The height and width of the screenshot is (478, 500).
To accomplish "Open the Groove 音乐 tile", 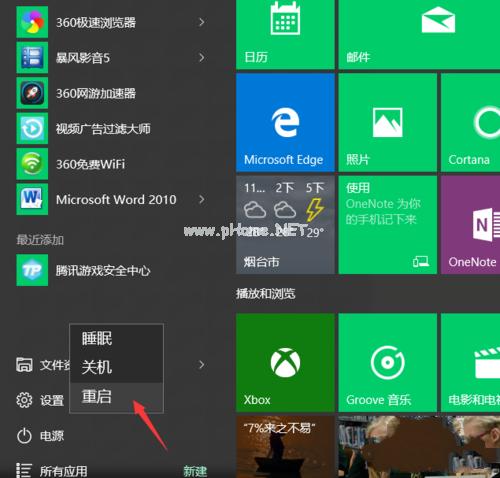I will tap(387, 362).
